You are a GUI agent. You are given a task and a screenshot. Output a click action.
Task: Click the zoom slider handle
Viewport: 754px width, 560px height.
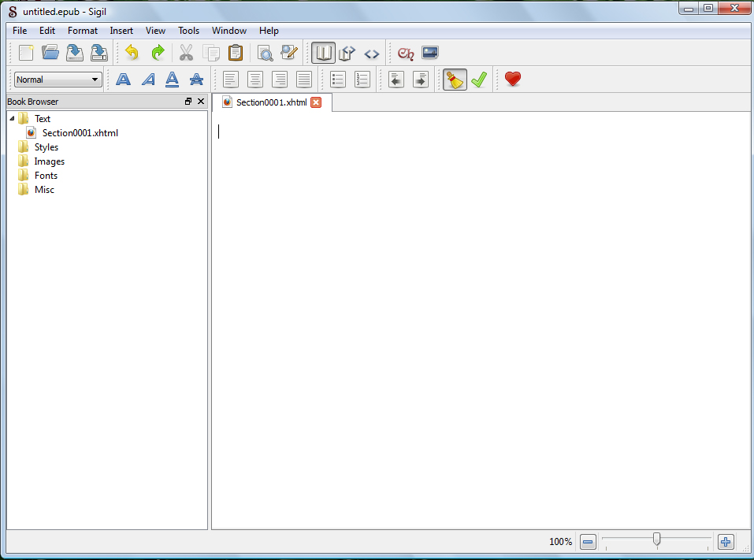[x=656, y=540]
